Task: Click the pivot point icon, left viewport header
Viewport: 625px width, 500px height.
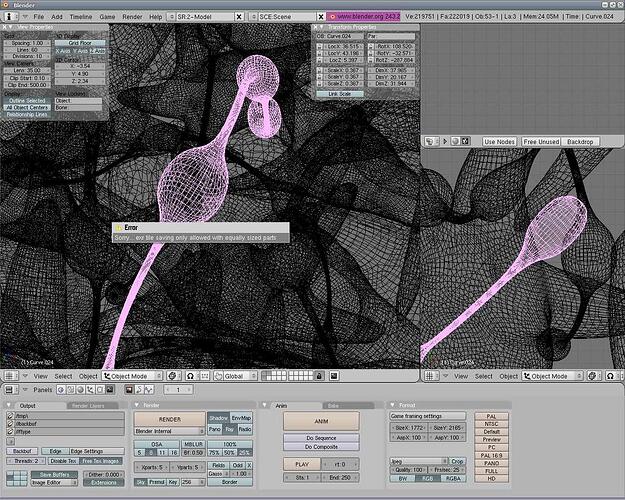Action: [191, 376]
